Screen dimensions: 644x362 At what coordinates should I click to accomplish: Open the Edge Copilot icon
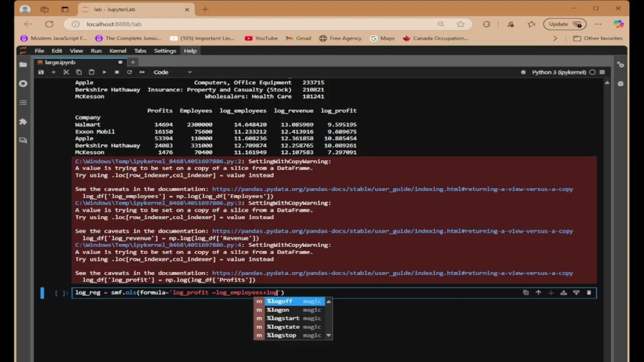coord(618,24)
